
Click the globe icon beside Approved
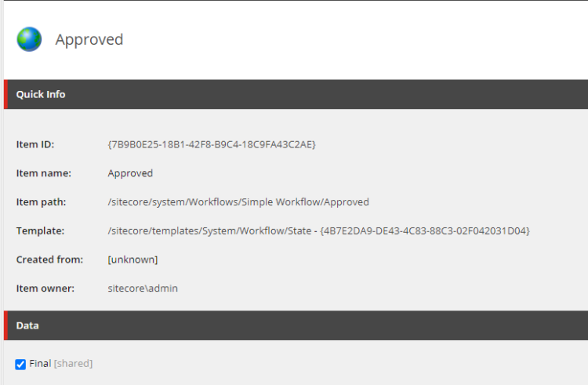point(30,39)
